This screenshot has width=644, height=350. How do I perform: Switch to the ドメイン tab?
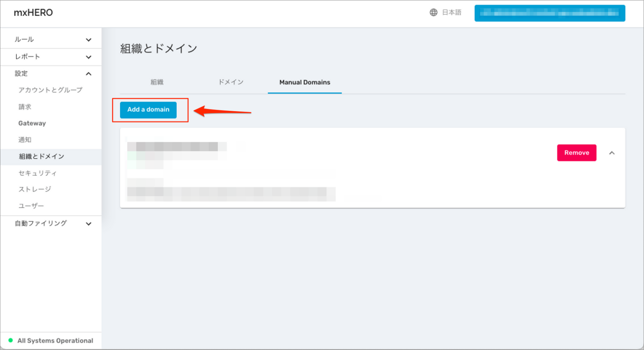pyautogui.click(x=231, y=82)
